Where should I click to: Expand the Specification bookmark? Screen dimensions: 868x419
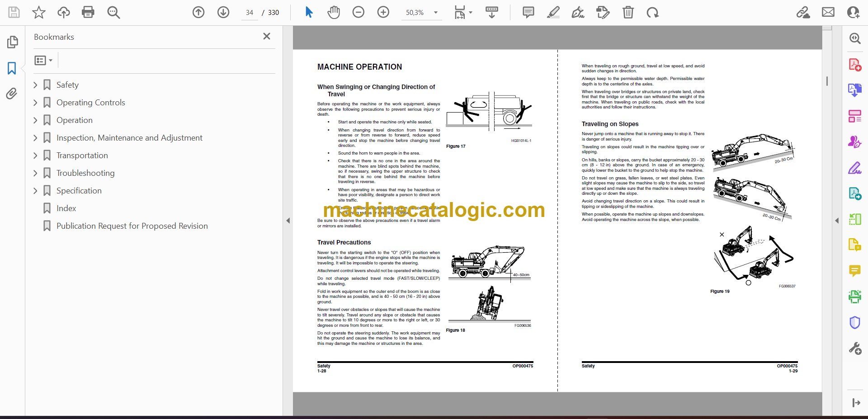click(35, 191)
